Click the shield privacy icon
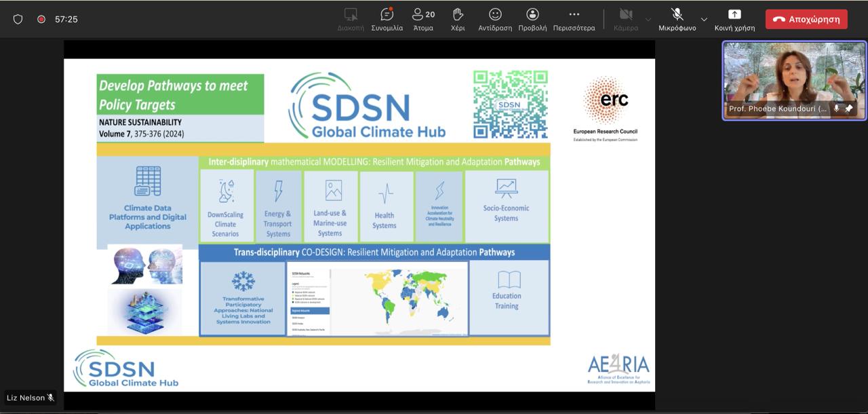Viewport: 868px width, 414px height. [18, 19]
